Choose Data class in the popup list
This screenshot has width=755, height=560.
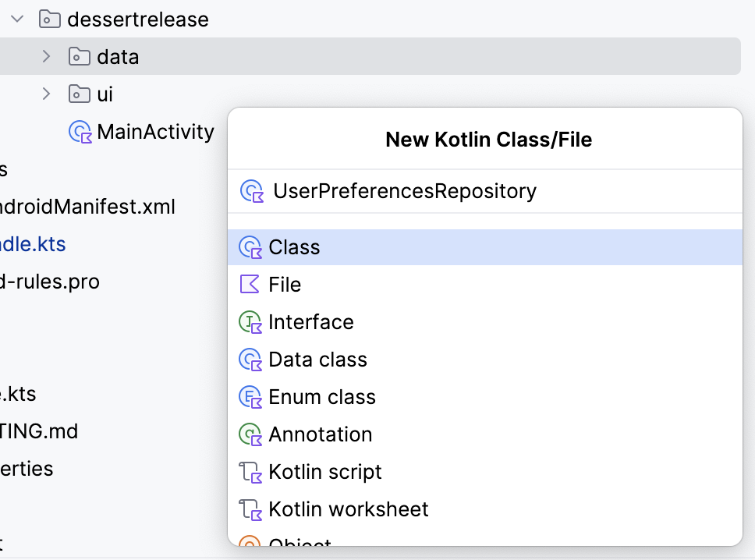317,360
